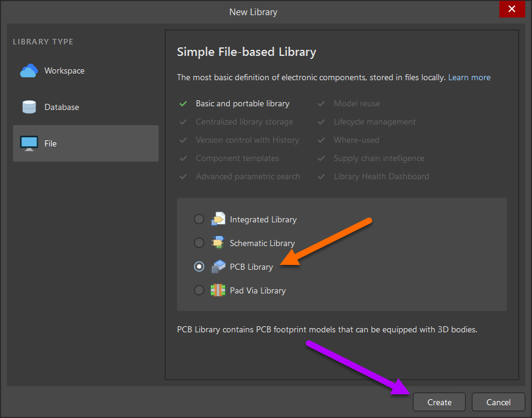Select the Schematic Library radio button

click(199, 243)
